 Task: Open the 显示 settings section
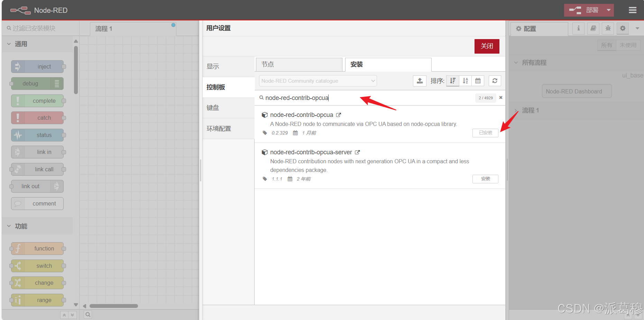click(x=229, y=66)
